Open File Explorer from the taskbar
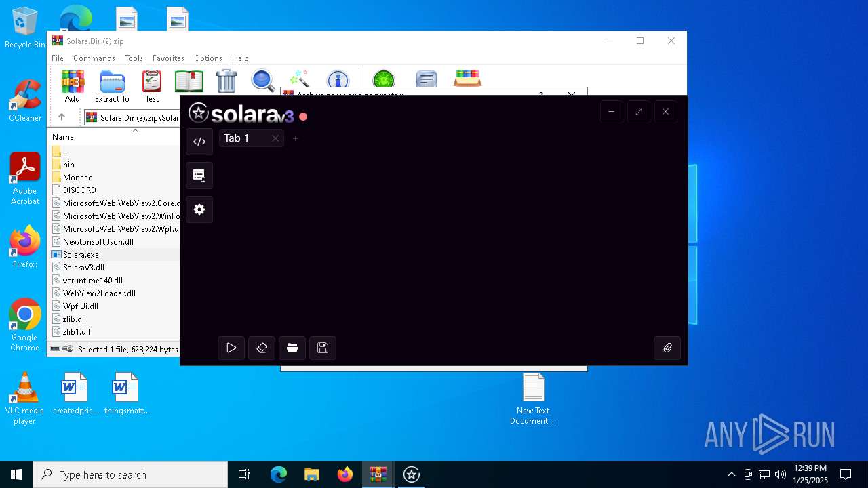Viewport: 868px width, 488px height. point(311,474)
